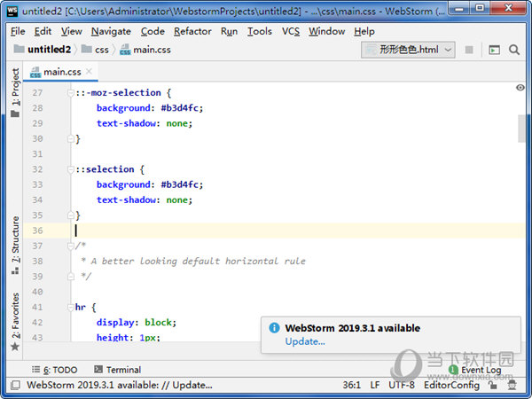Click text-shadow property on line 29
Image resolution: width=532 pixels, height=399 pixels.
point(126,123)
